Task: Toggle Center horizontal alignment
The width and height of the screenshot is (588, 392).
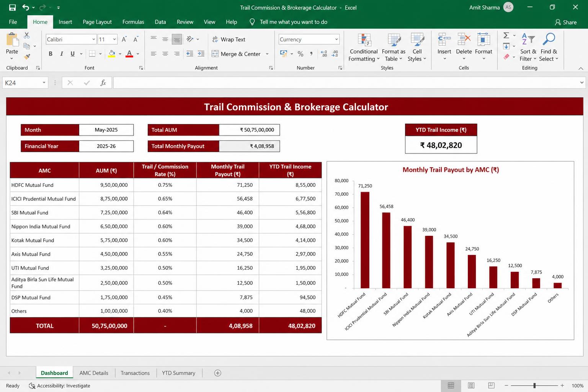Action: (165, 54)
